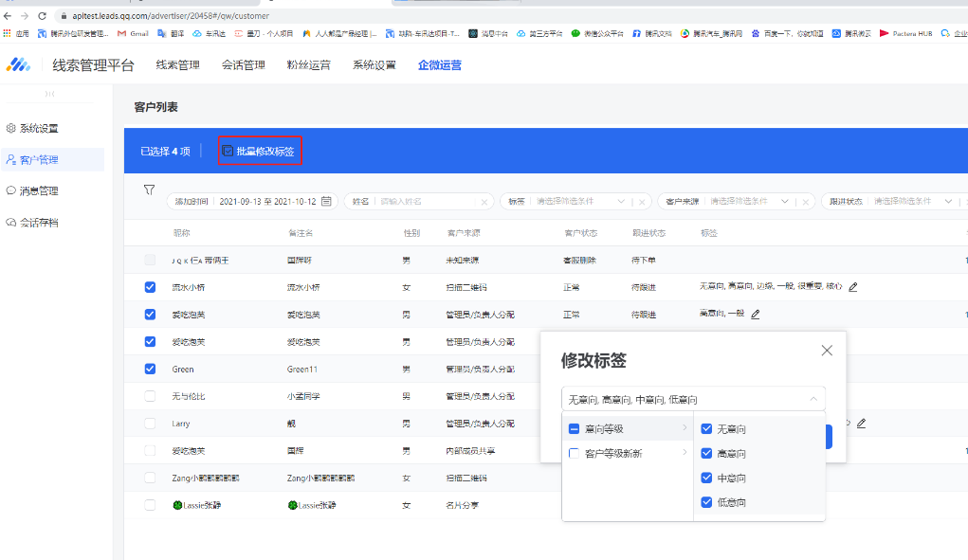This screenshot has width=968, height=560.
Task: Close the 修改标签 dialog
Action: (827, 351)
